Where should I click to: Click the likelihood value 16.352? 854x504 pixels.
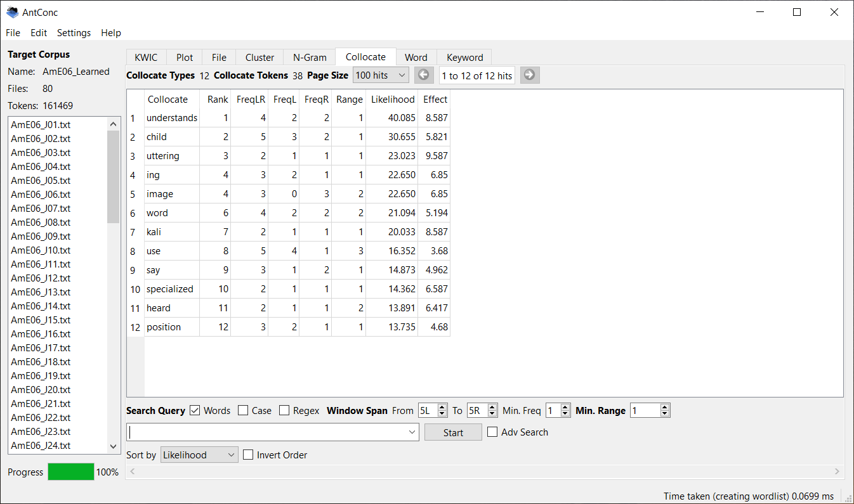tap(402, 251)
